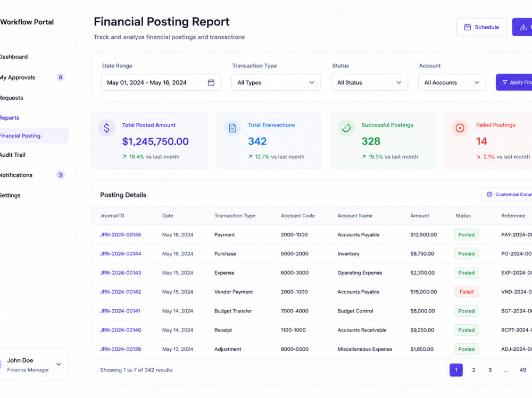Open the Account dropdown All Accounts
Image resolution: width=532 pixels, height=398 pixels.
[x=452, y=82]
